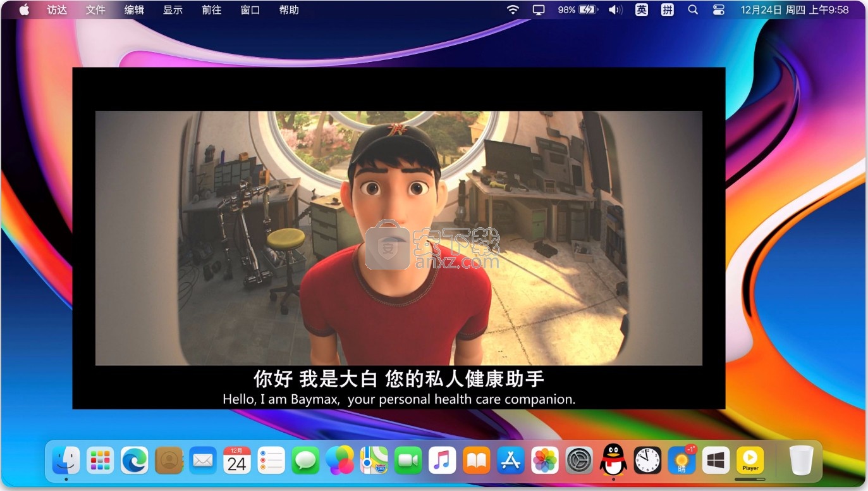
Task: Click the yellow Player app in the Dock
Action: tap(750, 460)
